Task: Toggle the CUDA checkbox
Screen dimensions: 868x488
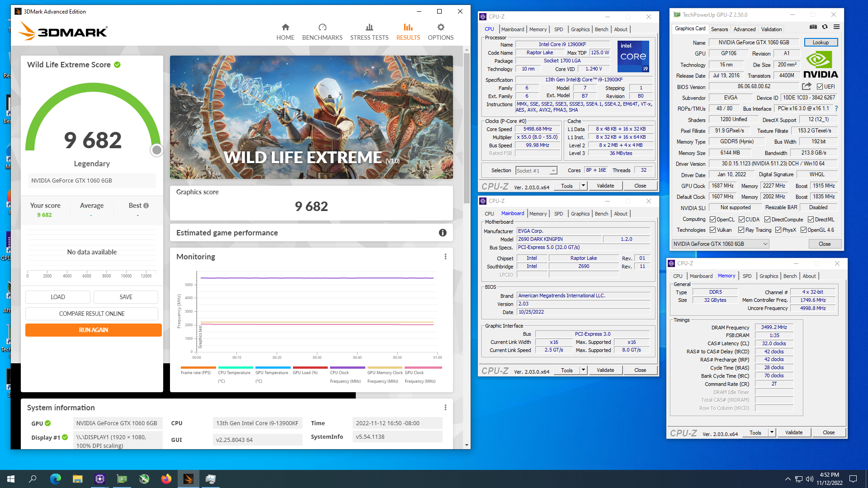Action: coord(741,220)
